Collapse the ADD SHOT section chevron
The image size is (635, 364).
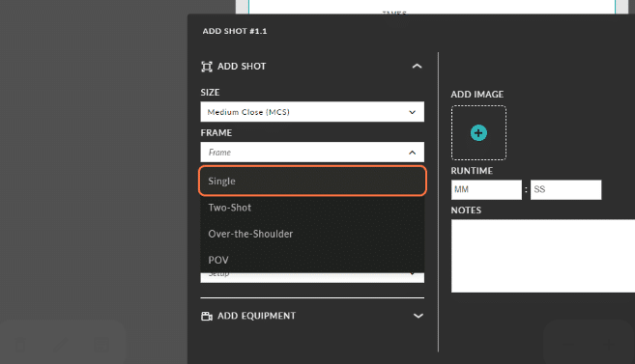(x=417, y=66)
